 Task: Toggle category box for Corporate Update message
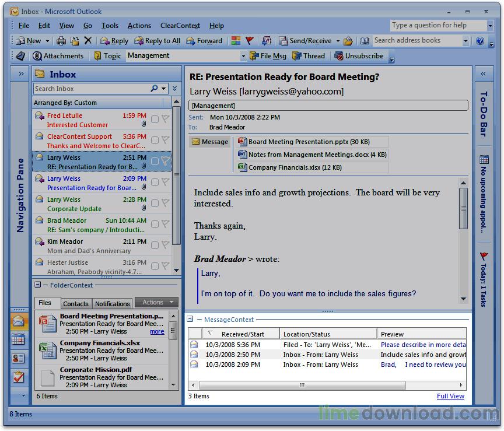click(x=155, y=203)
